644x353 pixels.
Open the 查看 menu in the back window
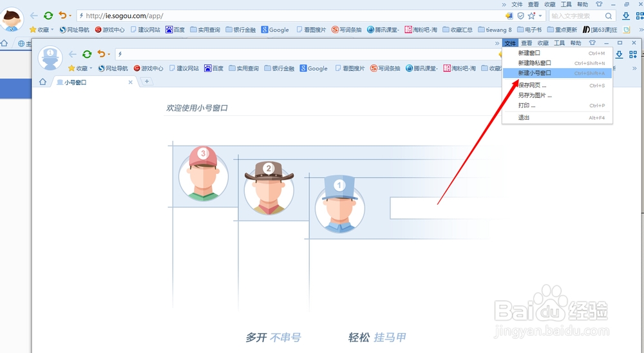(533, 5)
